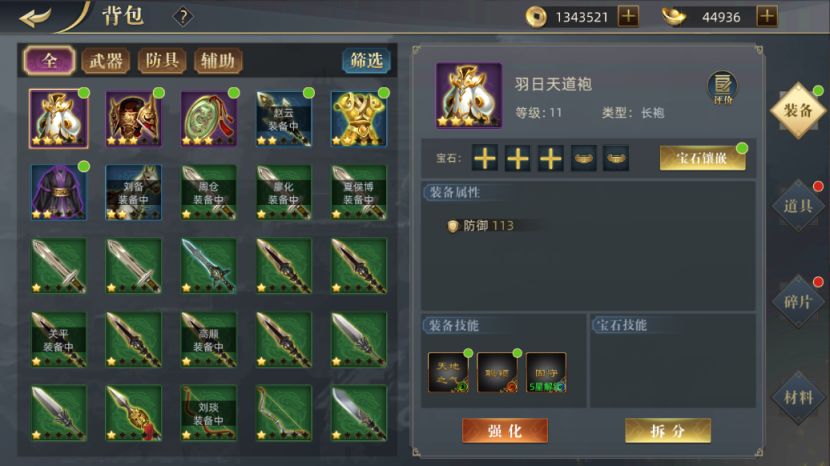The height and width of the screenshot is (466, 830).
Task: Click the 强化 enhance button
Action: [x=505, y=431]
